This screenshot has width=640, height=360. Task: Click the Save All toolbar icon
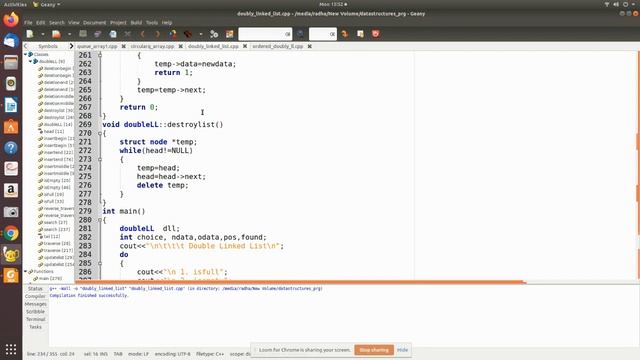tap(98, 34)
